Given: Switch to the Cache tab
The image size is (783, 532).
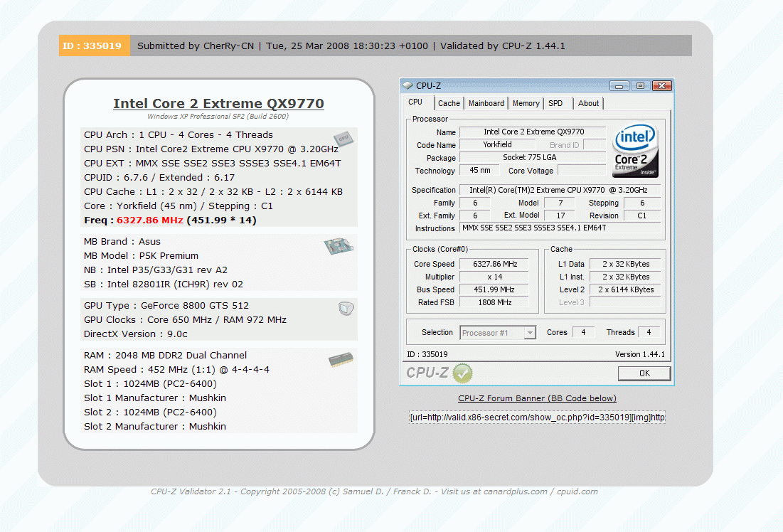Looking at the screenshot, I should pyautogui.click(x=449, y=103).
